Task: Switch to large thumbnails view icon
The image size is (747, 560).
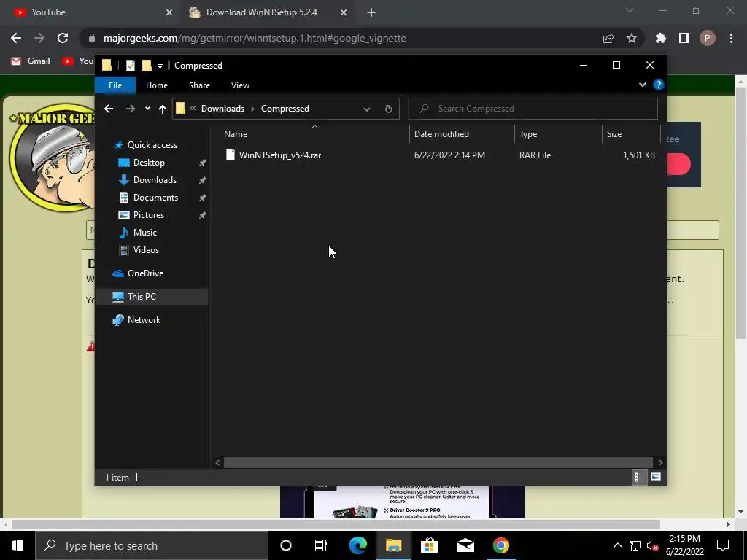Action: point(656,477)
